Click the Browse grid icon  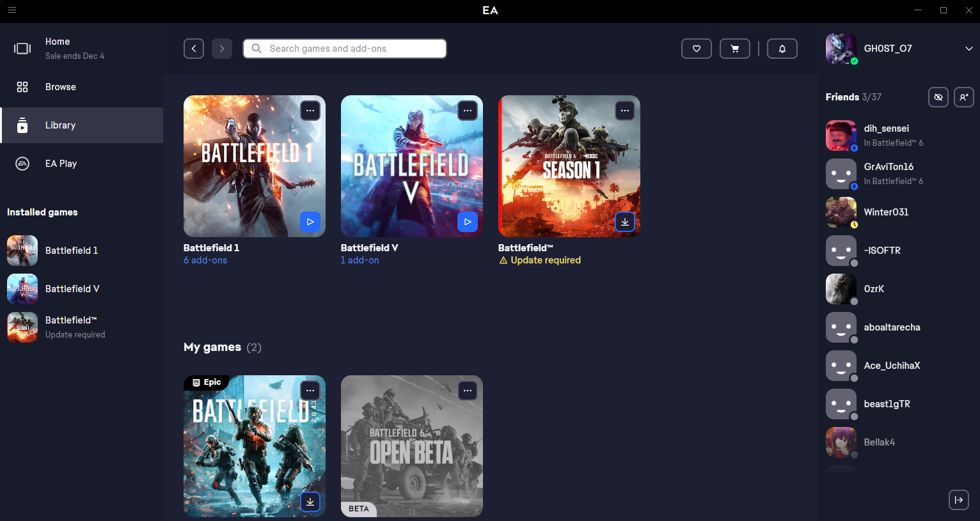pos(22,87)
